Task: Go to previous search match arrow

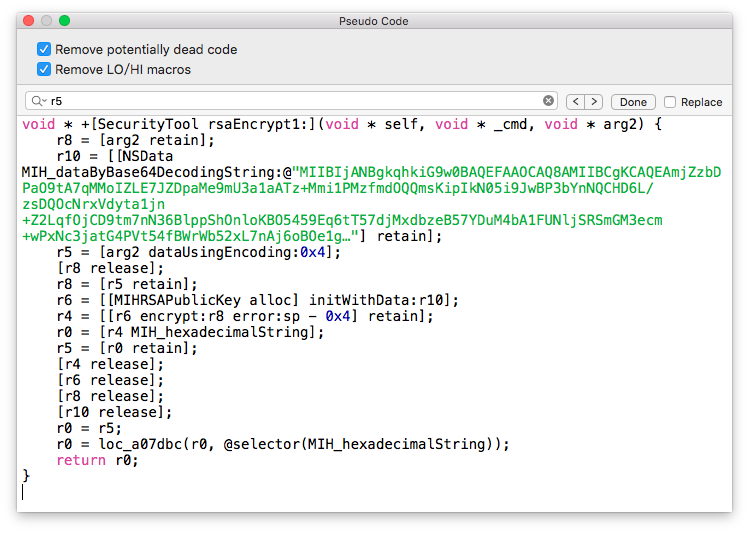Action: 575,102
